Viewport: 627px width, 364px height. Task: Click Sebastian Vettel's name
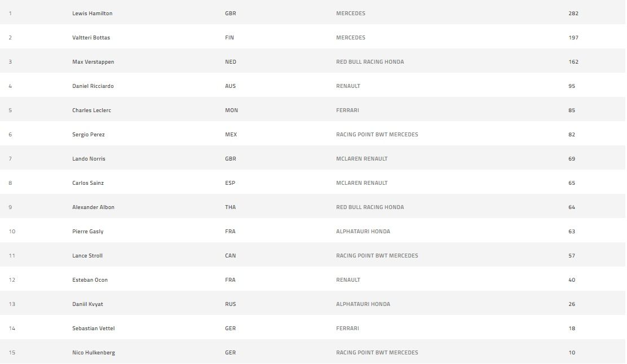(x=93, y=329)
